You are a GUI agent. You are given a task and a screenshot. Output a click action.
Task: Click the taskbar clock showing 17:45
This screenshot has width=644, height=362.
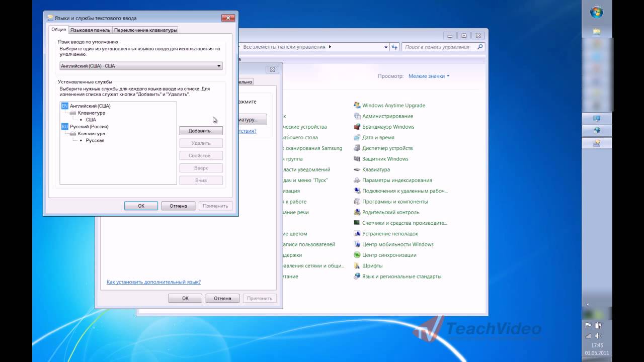coord(597,345)
